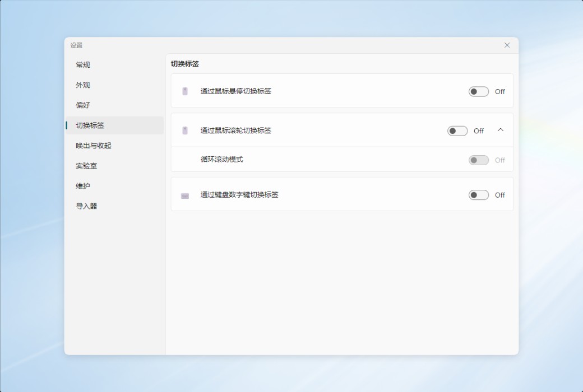Toggle 通过鼠标悬停切换标签 switch on
The image size is (583, 392).
(x=479, y=91)
